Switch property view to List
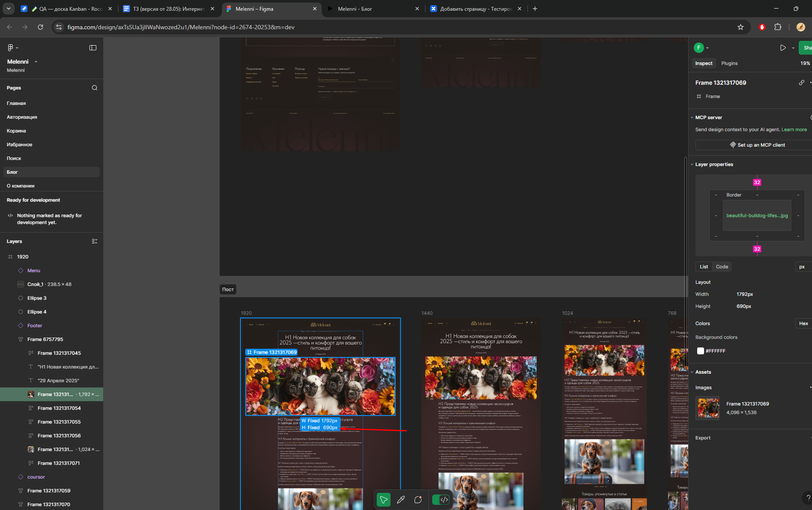The width and height of the screenshot is (812, 510). tap(704, 267)
